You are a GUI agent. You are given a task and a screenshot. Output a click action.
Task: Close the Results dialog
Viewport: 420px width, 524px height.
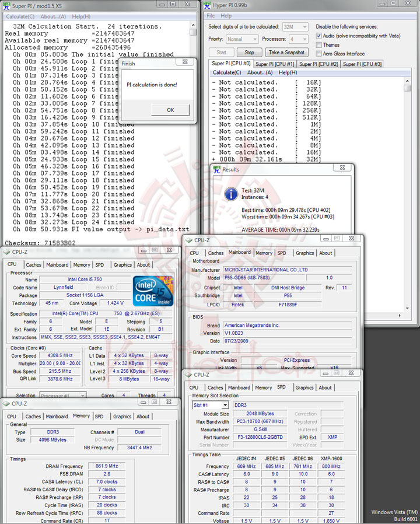(342, 167)
